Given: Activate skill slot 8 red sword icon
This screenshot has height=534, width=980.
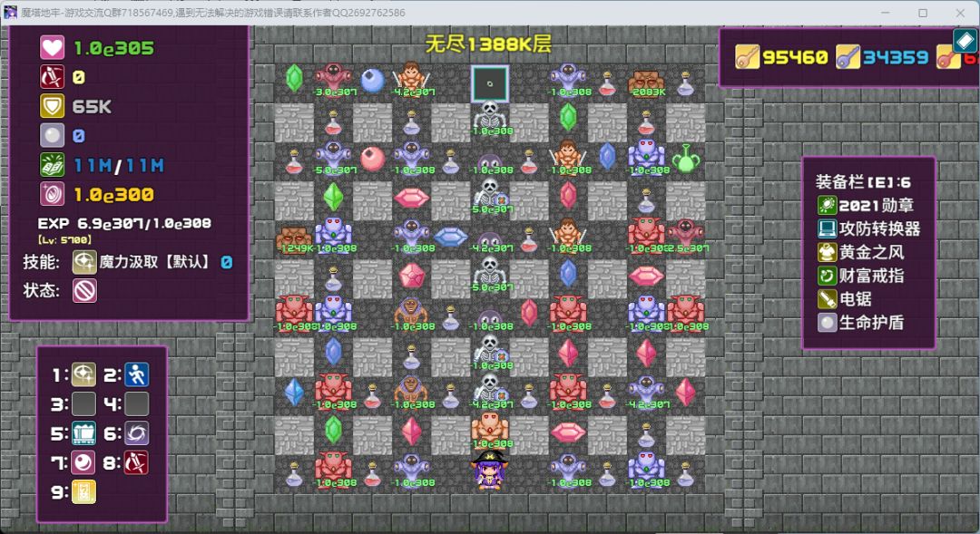Looking at the screenshot, I should pyautogui.click(x=136, y=462).
